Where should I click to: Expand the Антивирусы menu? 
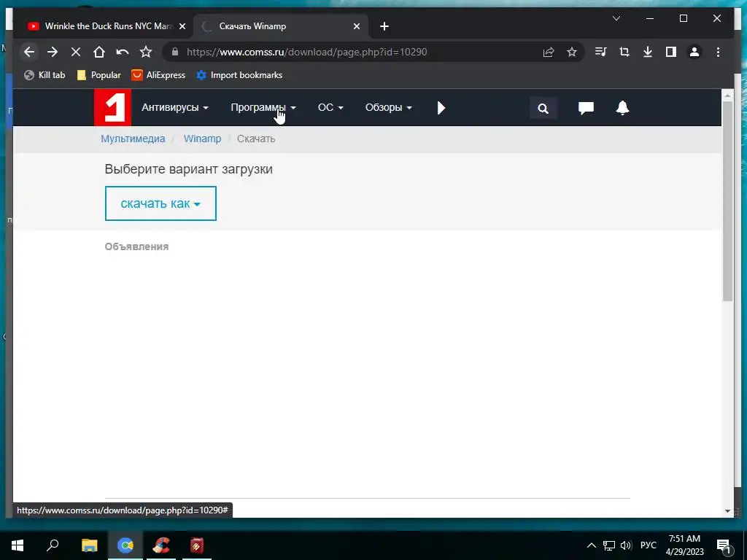click(175, 108)
